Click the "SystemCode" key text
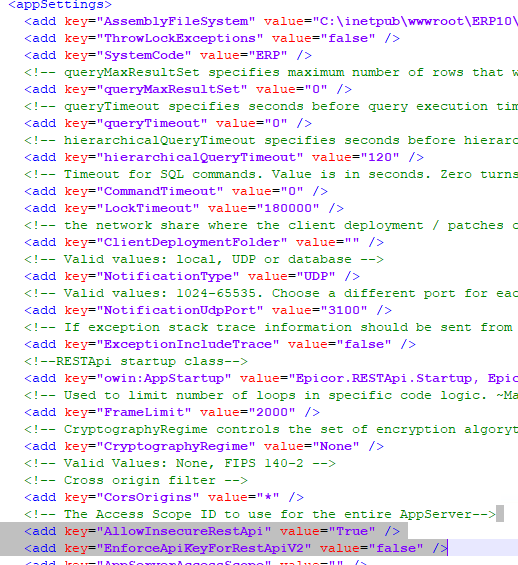518x565 pixels. (x=144, y=55)
